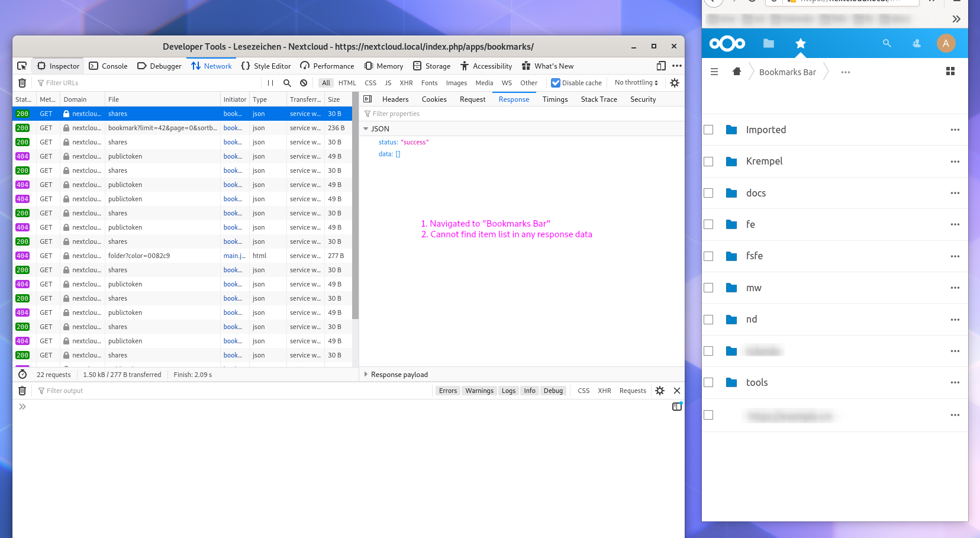This screenshot has width=980, height=538.
Task: Click the Filter URLs input field
Action: point(148,83)
